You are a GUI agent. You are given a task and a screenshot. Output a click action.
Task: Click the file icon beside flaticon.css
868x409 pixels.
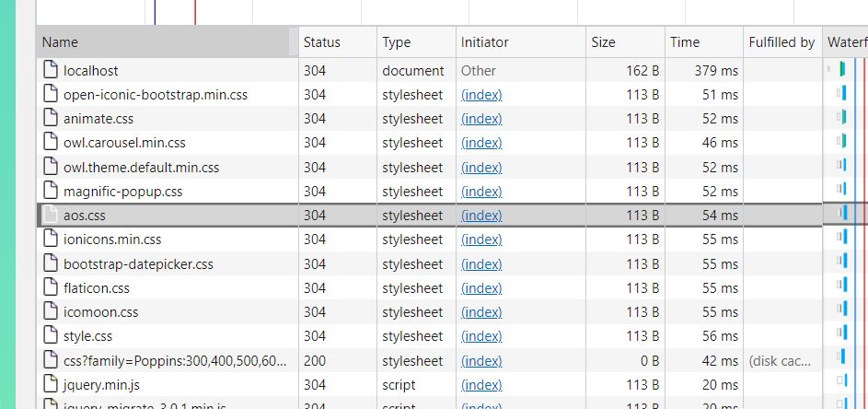[51, 287]
